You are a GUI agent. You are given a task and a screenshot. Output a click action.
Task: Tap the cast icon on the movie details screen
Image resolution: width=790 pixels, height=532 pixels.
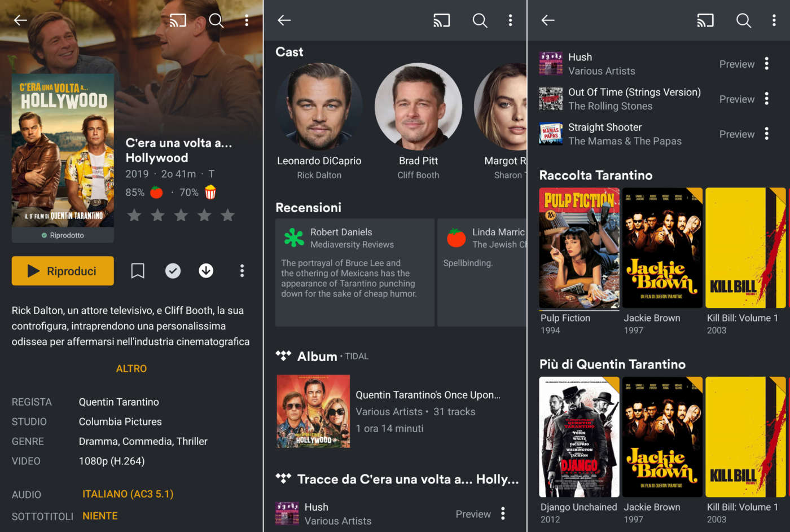[178, 21]
